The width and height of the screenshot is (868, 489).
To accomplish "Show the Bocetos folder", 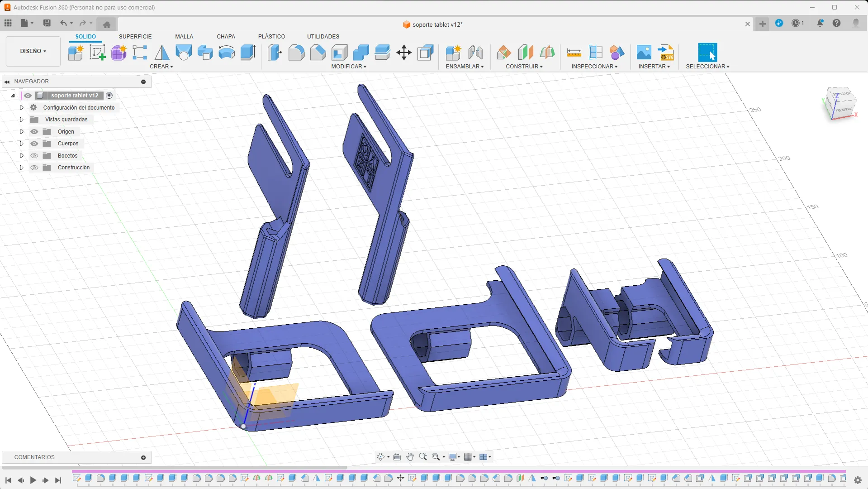I will click(x=34, y=156).
